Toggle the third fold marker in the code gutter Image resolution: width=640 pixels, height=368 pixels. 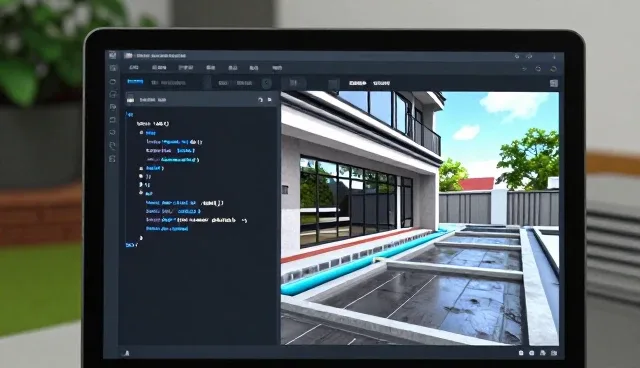pos(141,176)
